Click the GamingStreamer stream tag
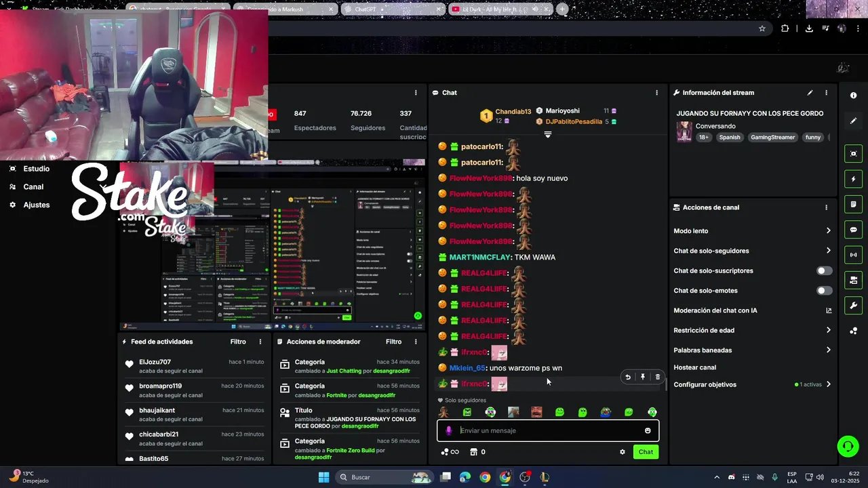Image resolution: width=868 pixels, height=488 pixels. click(x=772, y=138)
